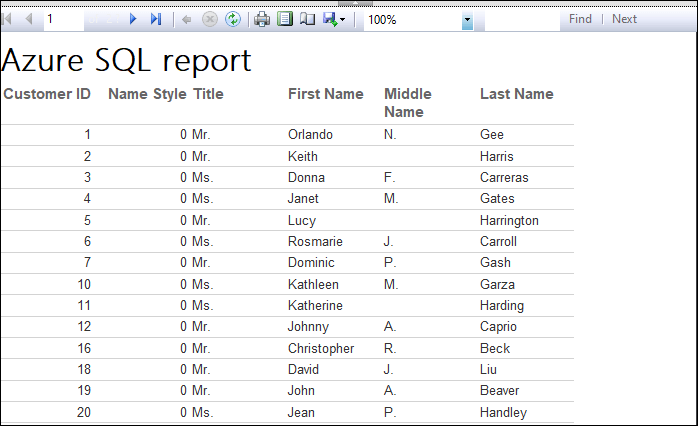
Task: Click the Name Style column header
Action: (x=147, y=94)
